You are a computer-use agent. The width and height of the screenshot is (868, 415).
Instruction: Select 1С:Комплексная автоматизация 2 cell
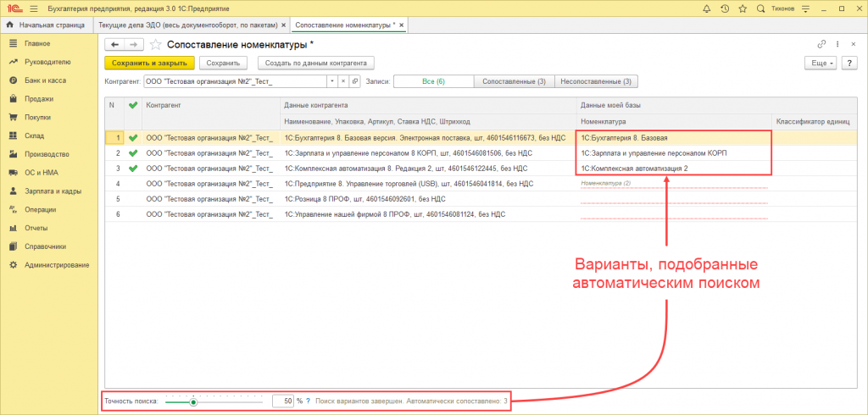[672, 169]
